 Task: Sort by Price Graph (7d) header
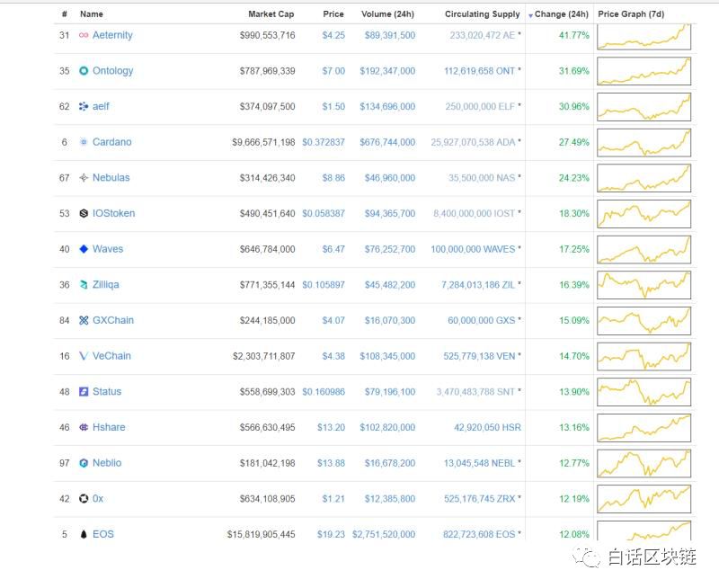tap(631, 14)
